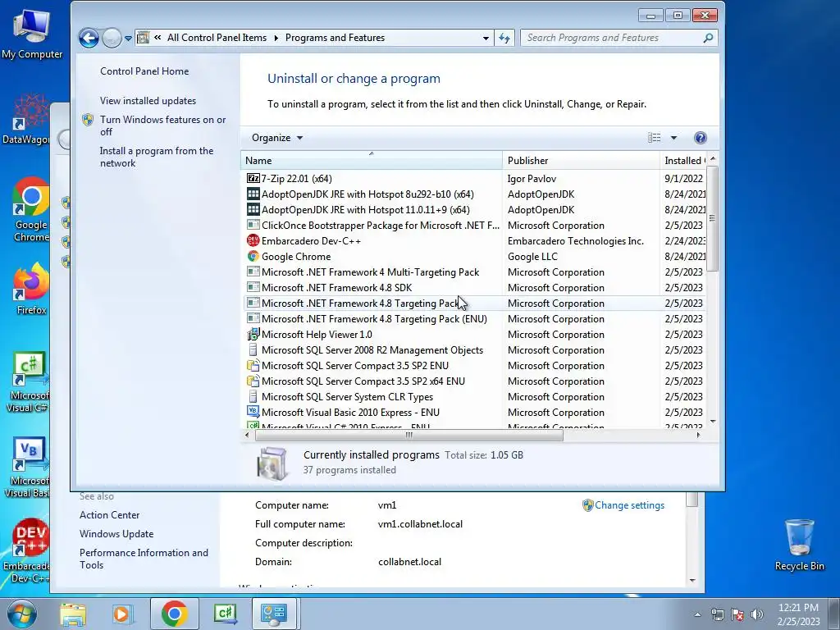The width and height of the screenshot is (840, 630).
Task: Select AdoptOpenJDK JRE 8u292-b10 program icon
Action: coord(253,194)
